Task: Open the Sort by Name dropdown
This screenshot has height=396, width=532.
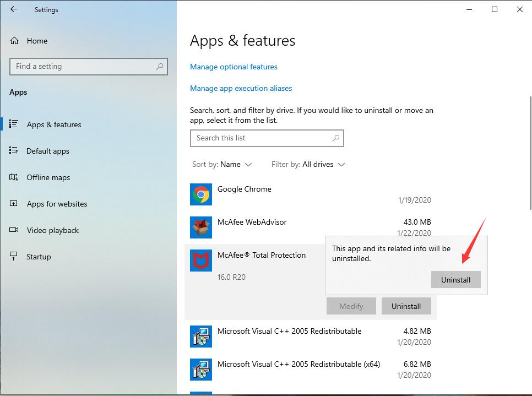Action: tap(222, 165)
